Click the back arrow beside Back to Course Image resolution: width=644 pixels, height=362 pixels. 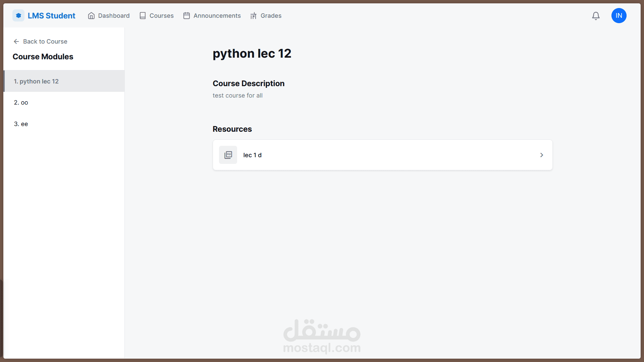tap(16, 42)
